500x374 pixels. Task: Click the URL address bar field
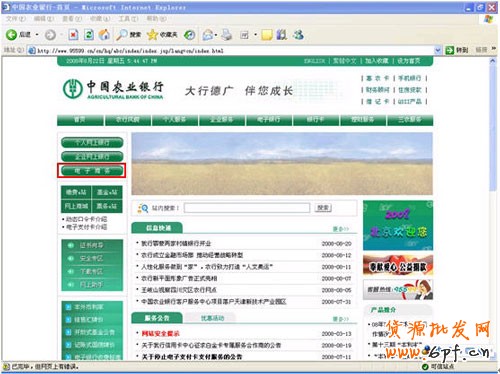[x=235, y=51]
